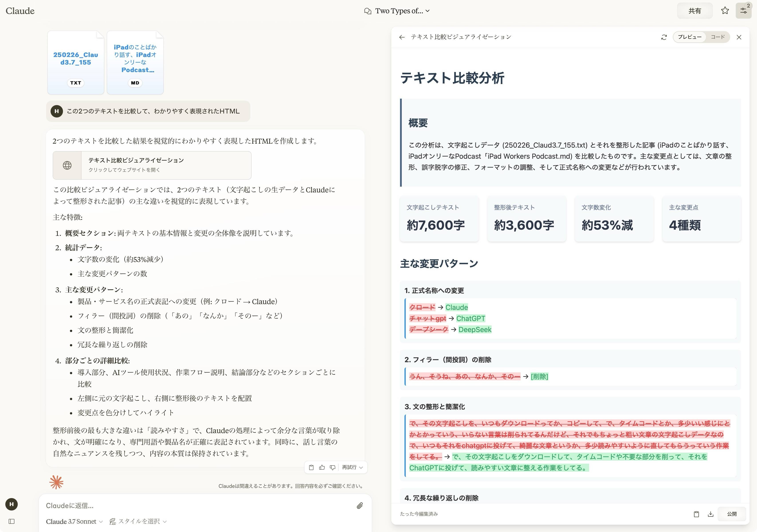The width and height of the screenshot is (757, 532).
Task: Click the 主な変更点 4種類 card
Action: pos(702,219)
